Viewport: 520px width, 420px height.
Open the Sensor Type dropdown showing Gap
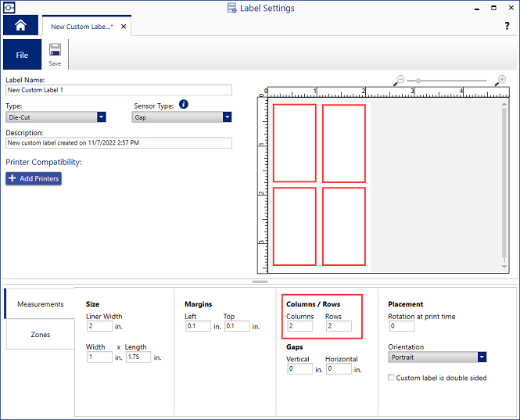(227, 117)
